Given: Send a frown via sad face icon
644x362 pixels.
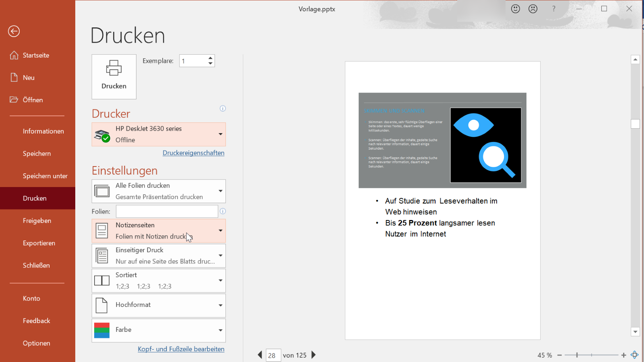Looking at the screenshot, I should (x=533, y=9).
